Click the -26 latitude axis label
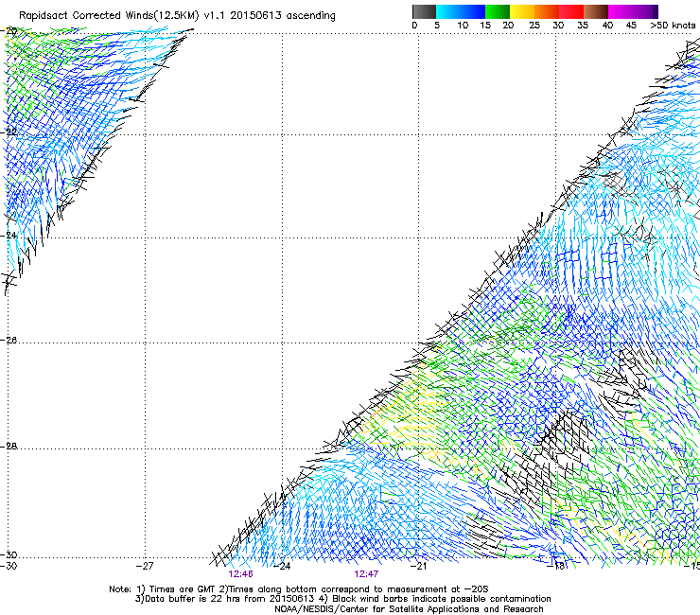 (x=9, y=341)
